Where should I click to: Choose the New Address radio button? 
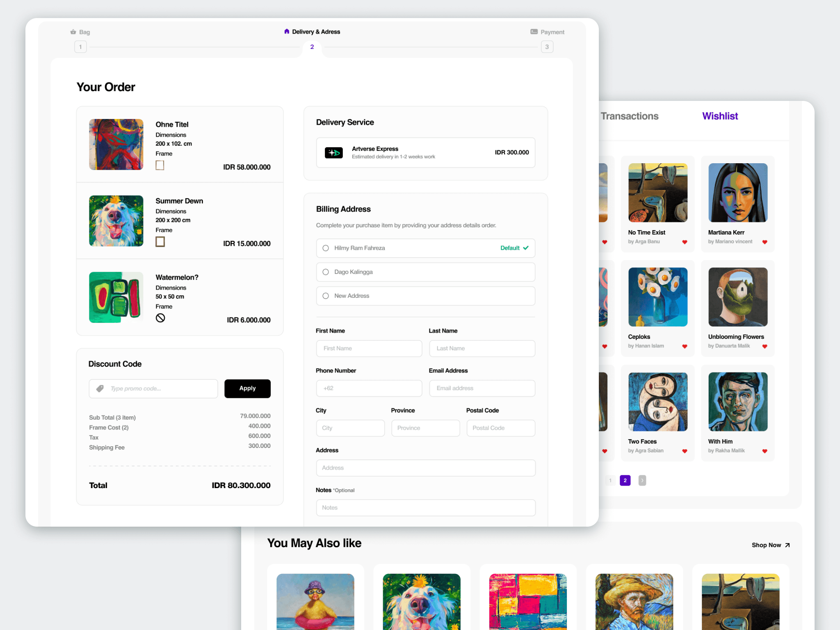(x=326, y=296)
